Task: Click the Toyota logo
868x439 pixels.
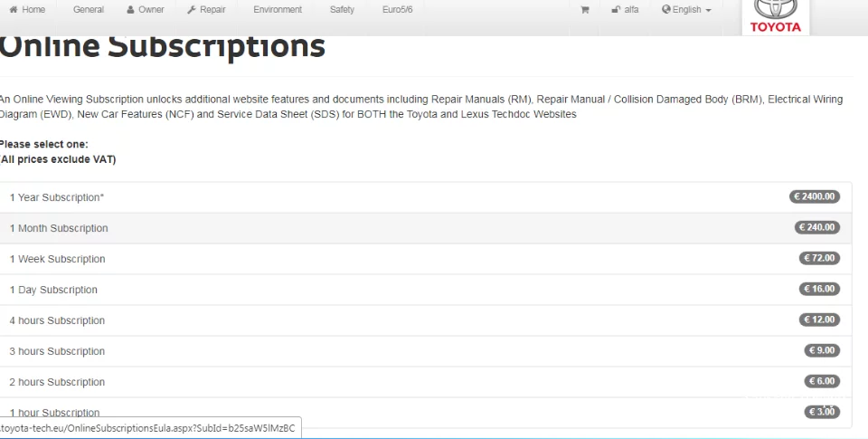Action: 776,17
